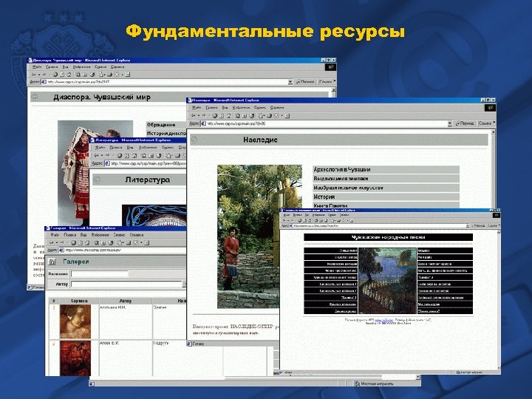The width and height of the screenshot is (532, 399).
Task: Open Правка menu in Галерея window
Action: pos(70,235)
